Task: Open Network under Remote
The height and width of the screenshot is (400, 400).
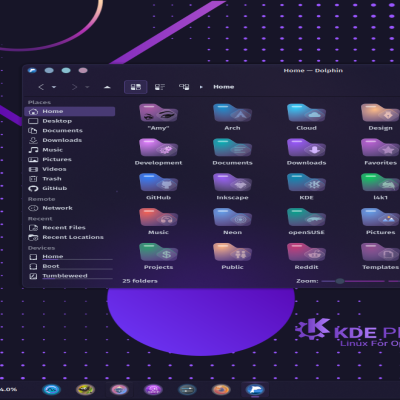Action: tap(70, 208)
